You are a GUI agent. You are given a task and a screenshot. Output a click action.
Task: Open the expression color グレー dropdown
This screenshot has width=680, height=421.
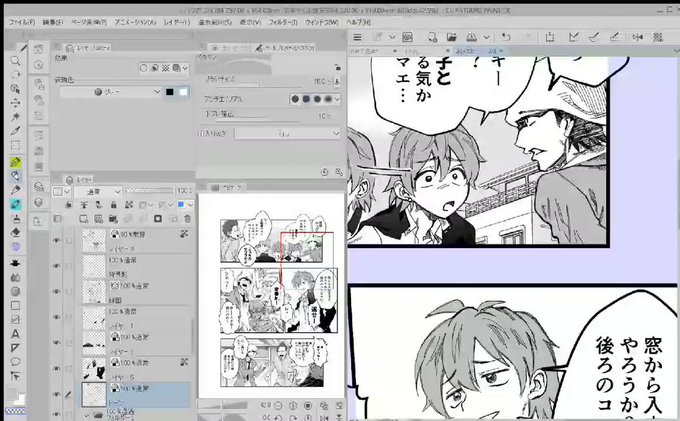click(x=110, y=92)
